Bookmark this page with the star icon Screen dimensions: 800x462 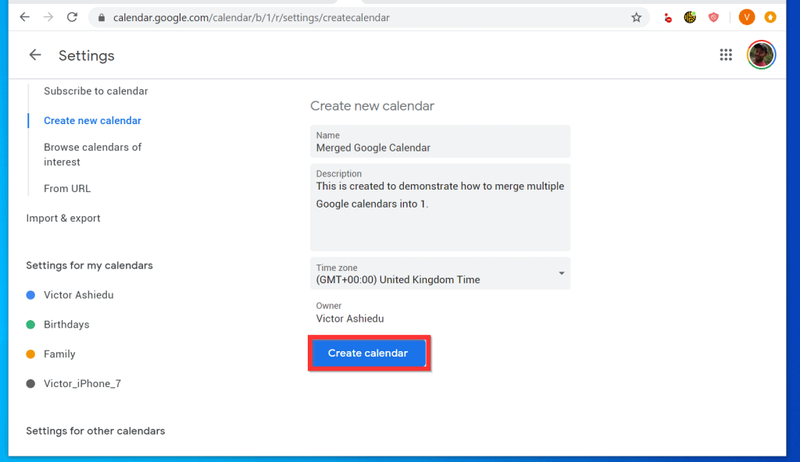tap(636, 17)
